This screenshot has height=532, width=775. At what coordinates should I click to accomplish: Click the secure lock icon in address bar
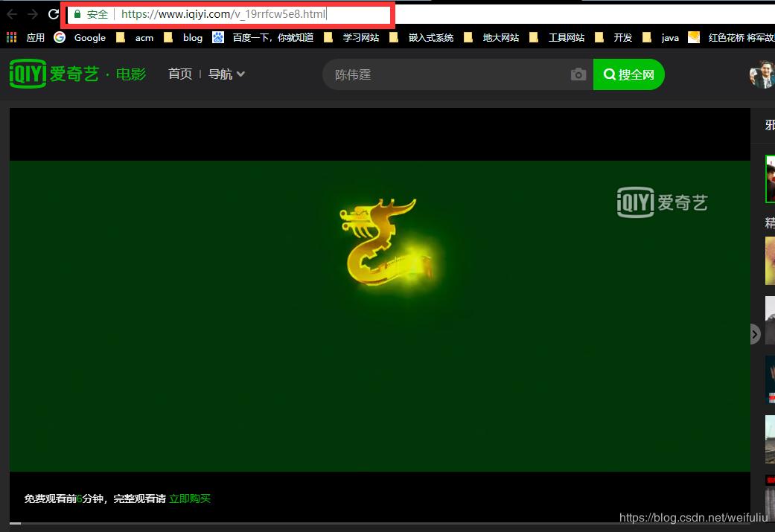click(78, 13)
